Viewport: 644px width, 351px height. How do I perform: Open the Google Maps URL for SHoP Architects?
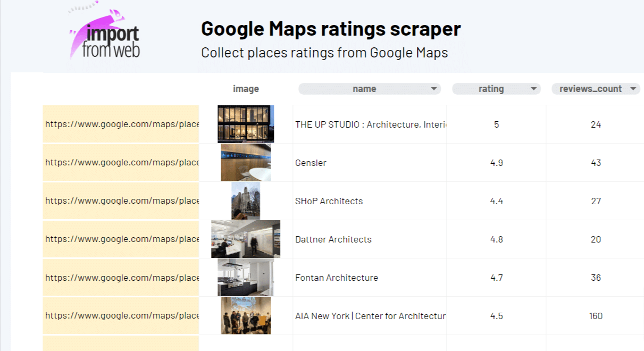tap(121, 201)
